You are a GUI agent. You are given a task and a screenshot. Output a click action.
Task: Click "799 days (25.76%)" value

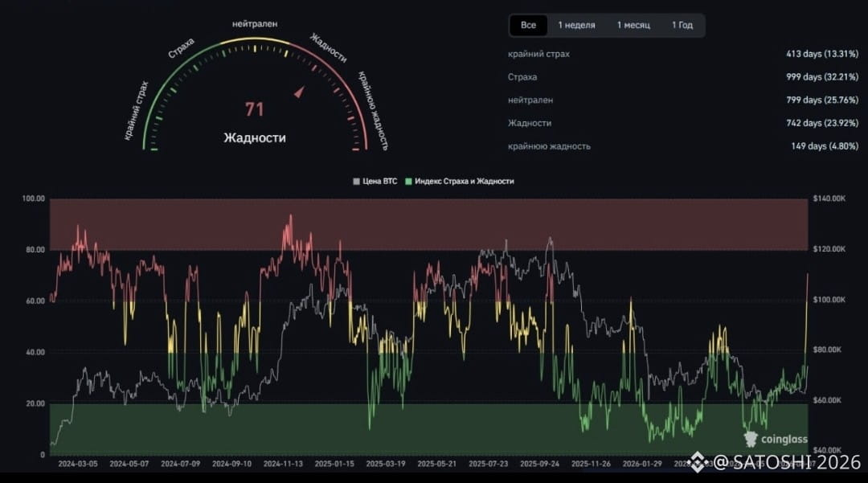tap(822, 100)
